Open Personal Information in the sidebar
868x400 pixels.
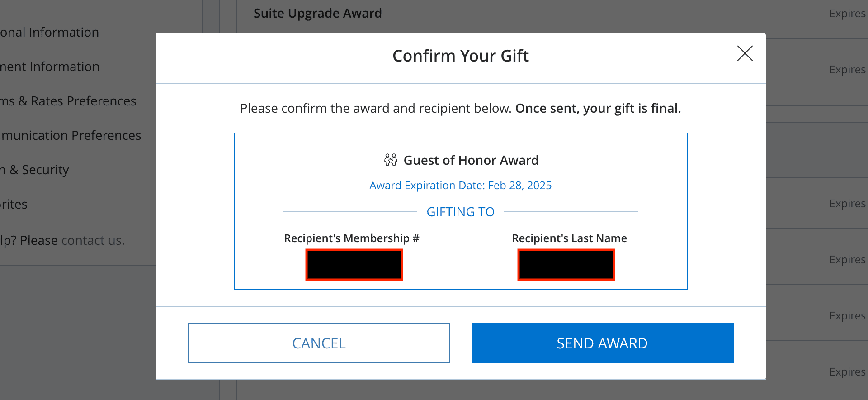49,33
